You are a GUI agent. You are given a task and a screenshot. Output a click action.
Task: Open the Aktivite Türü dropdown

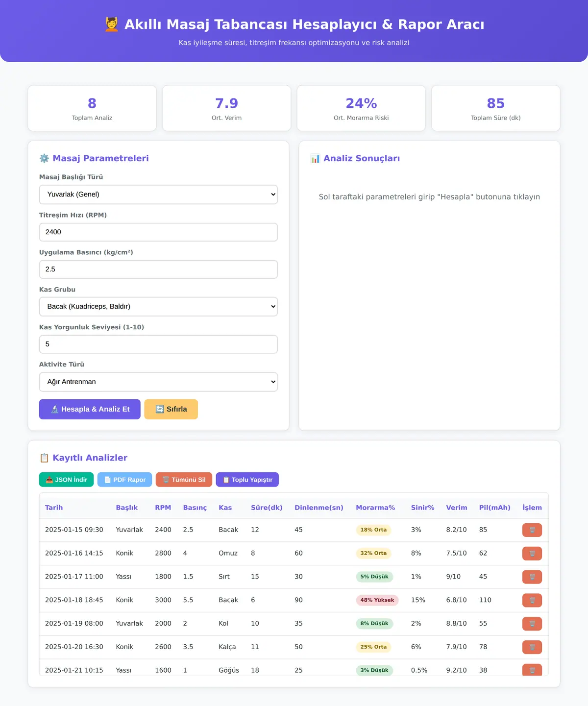[158, 382]
